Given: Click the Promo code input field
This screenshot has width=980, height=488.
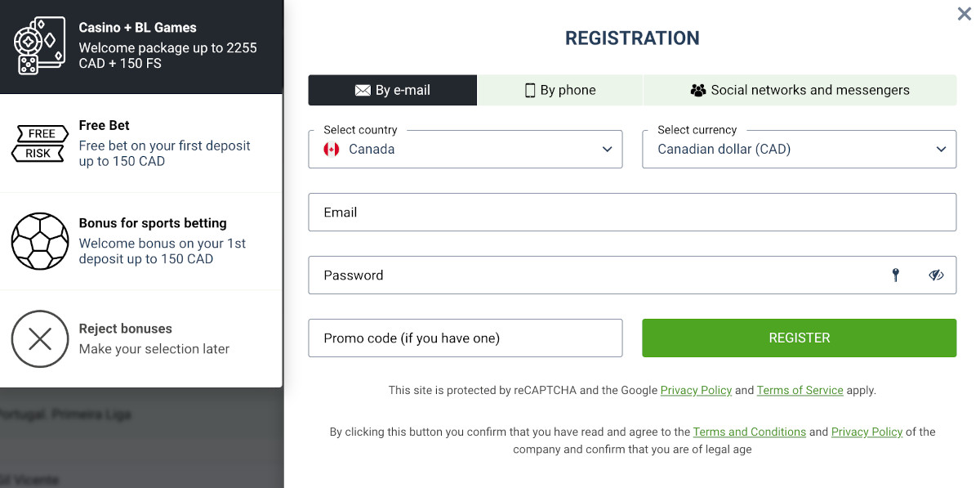Looking at the screenshot, I should pyautogui.click(x=465, y=338).
